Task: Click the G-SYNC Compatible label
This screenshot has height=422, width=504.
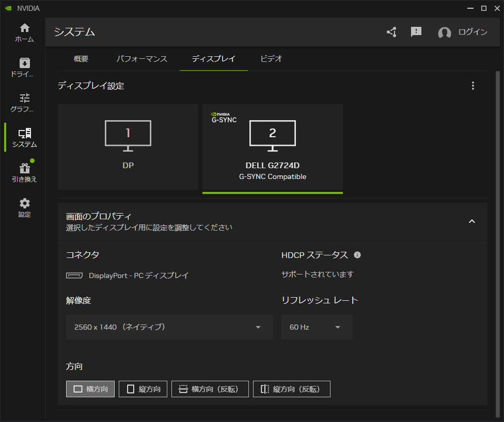Action: click(x=273, y=176)
